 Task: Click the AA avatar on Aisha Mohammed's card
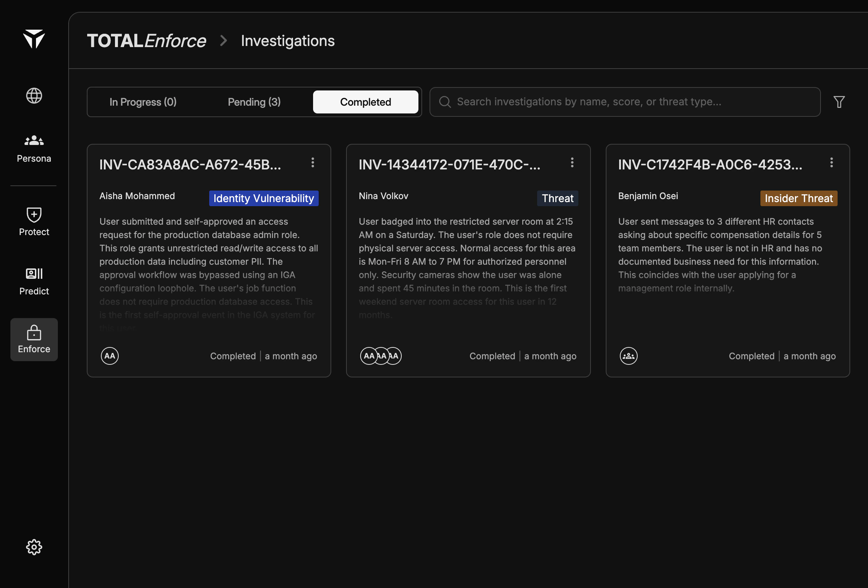[109, 356]
